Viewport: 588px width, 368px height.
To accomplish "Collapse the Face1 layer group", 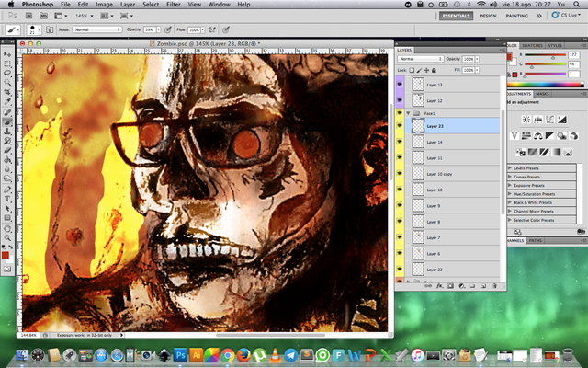I will (x=409, y=112).
